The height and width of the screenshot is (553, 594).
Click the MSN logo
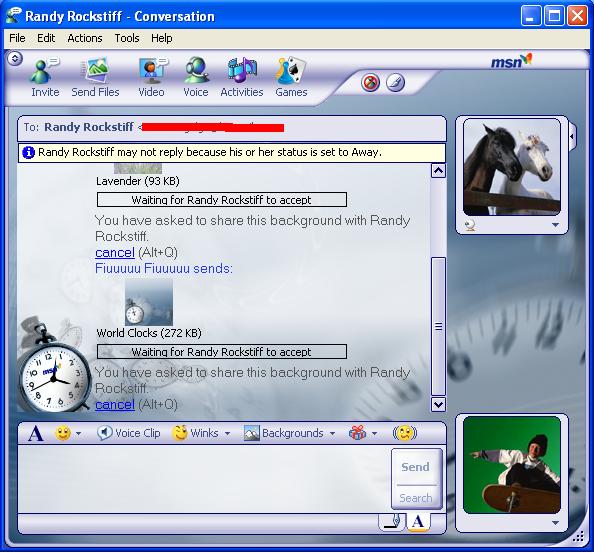click(x=511, y=61)
